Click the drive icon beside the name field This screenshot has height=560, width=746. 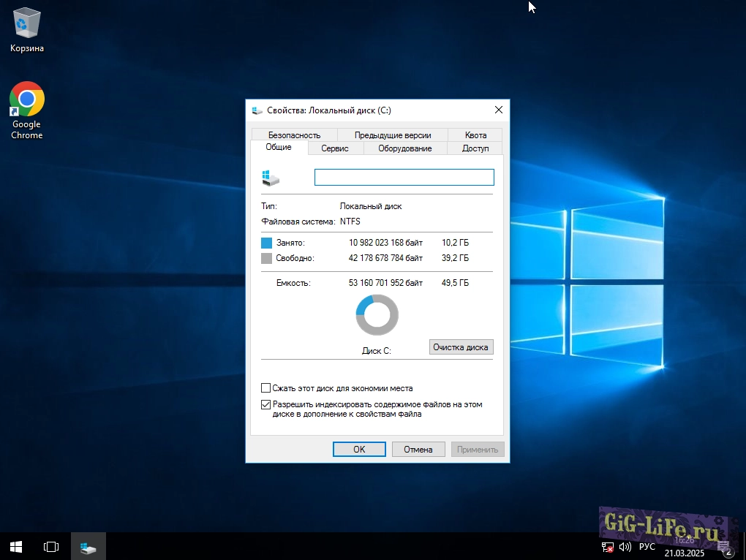(271, 178)
